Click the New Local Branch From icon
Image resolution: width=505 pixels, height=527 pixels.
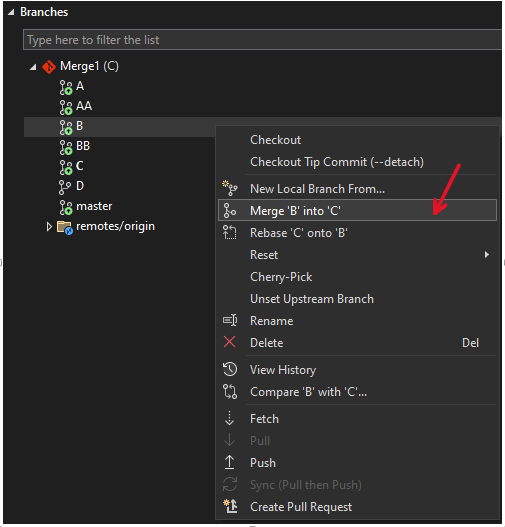click(x=230, y=188)
